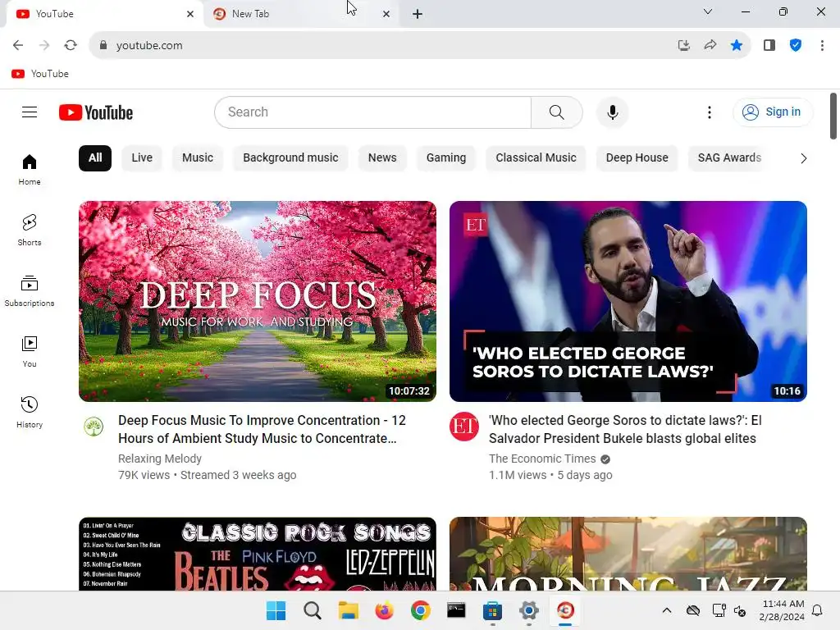Screen dimensions: 840x630
Task: View site information padlock
Action: [103, 45]
